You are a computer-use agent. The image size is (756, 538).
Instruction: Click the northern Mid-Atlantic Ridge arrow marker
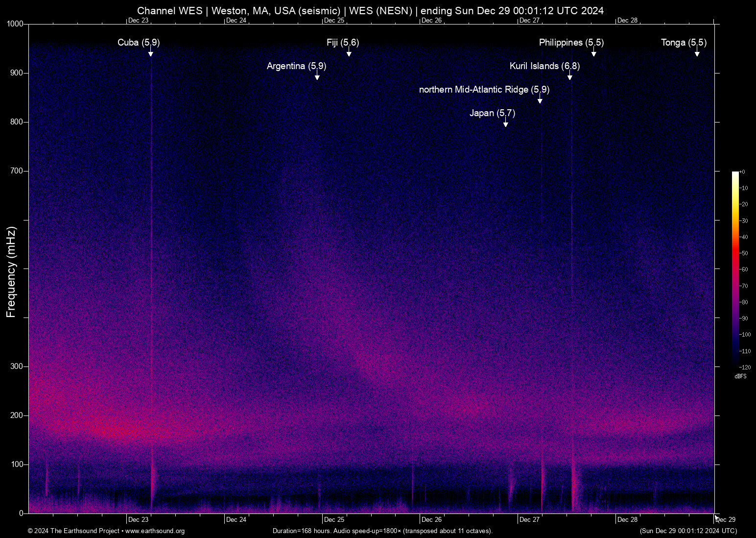[x=540, y=101]
